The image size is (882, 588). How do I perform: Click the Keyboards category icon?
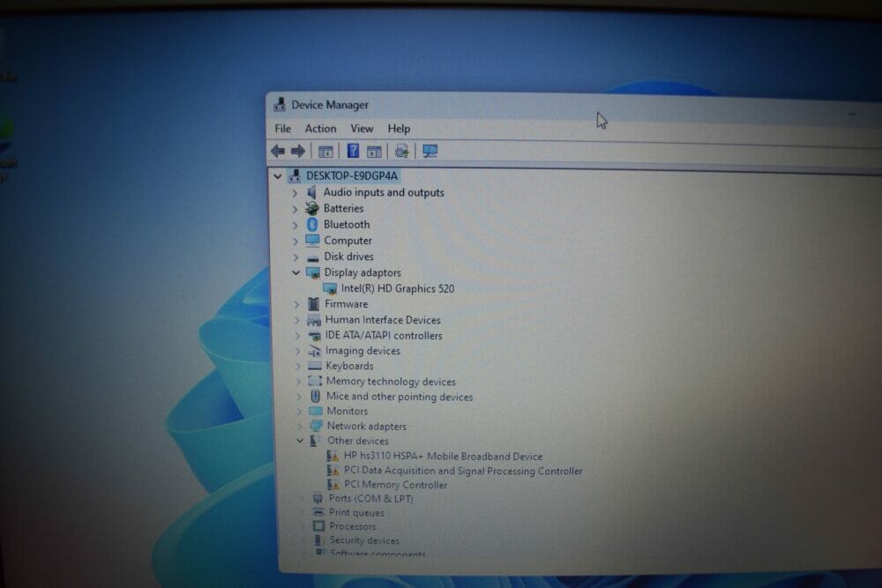(x=315, y=366)
